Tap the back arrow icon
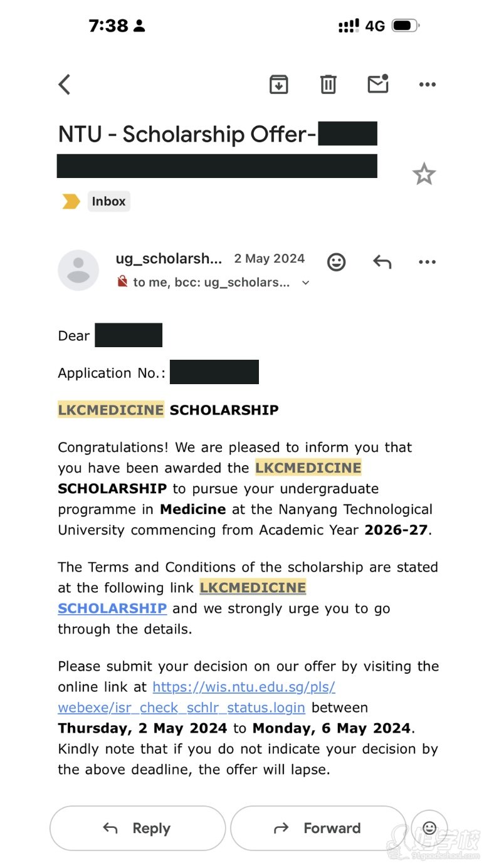Viewport: 489px width, 868px height. (x=65, y=85)
